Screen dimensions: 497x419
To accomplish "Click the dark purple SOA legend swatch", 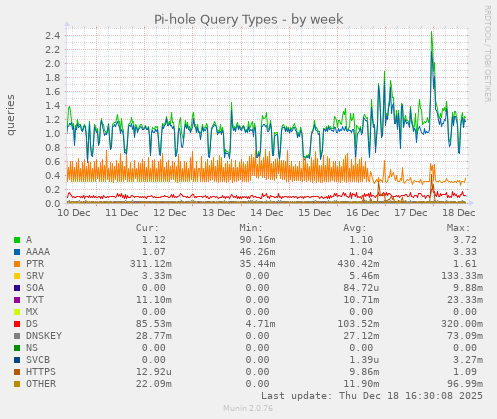I will tap(17, 288).
